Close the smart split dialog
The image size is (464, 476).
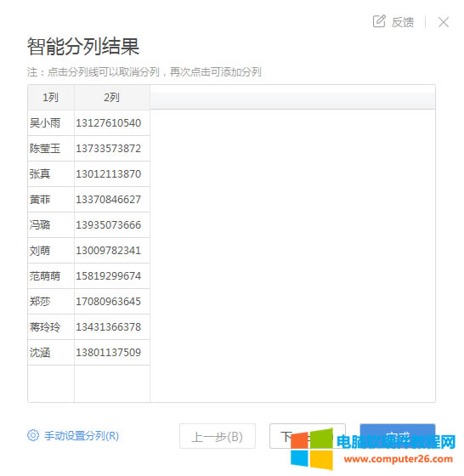pyautogui.click(x=444, y=22)
